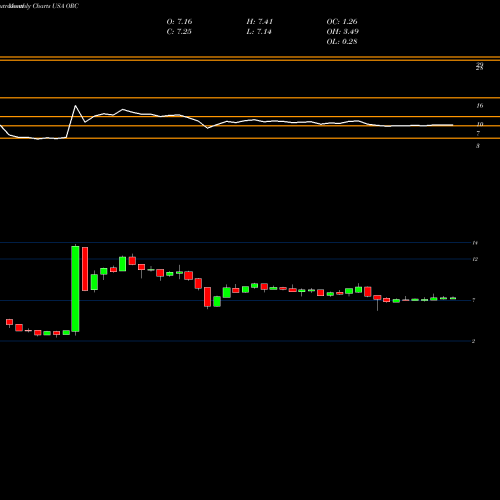Click the tall red candle after the green spike
The height and width of the screenshot is (500, 500).
(x=85, y=269)
